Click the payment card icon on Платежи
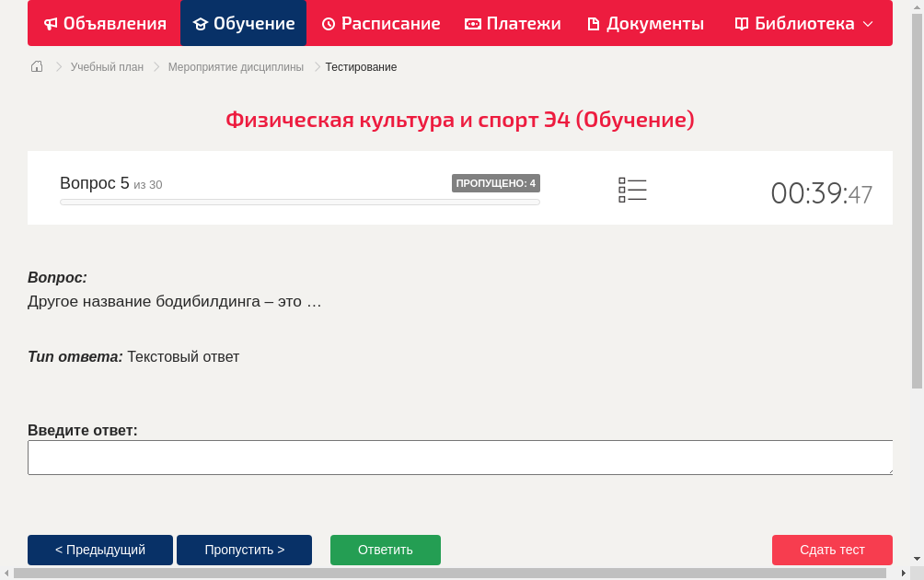 click(x=473, y=23)
